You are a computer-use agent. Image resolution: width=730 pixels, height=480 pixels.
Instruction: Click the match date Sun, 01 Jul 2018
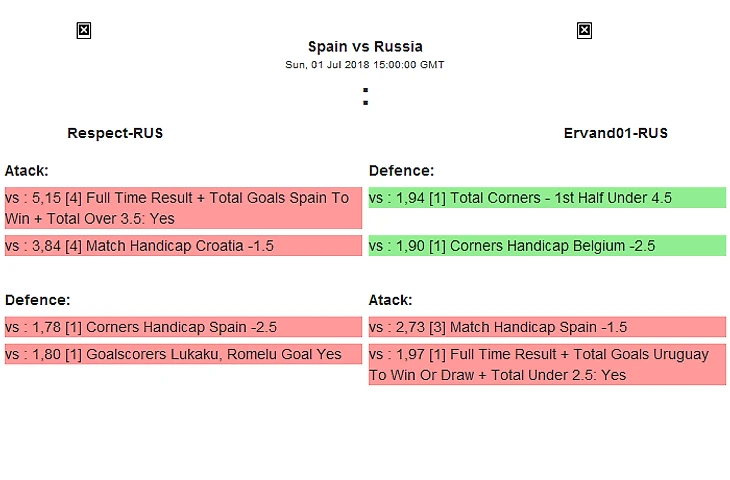click(x=365, y=65)
